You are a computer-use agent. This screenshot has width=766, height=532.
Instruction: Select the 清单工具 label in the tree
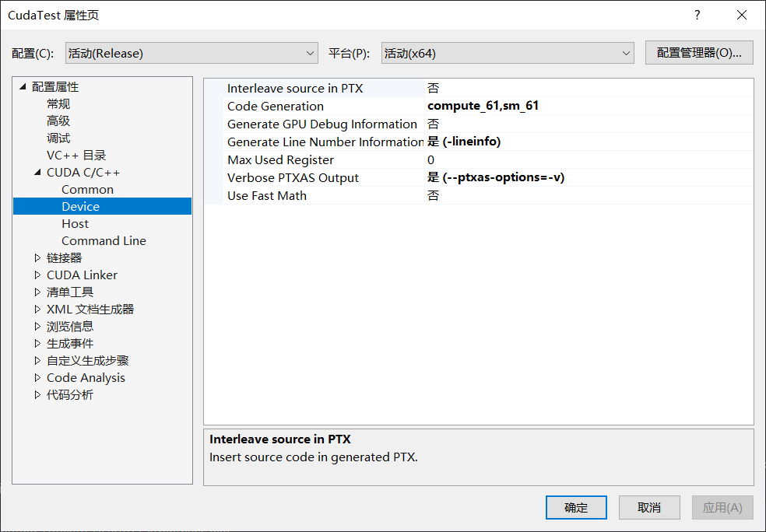(x=70, y=292)
